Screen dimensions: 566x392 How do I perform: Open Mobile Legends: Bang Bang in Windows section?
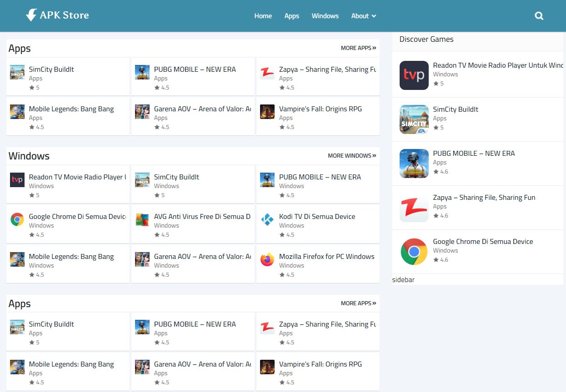coord(71,257)
